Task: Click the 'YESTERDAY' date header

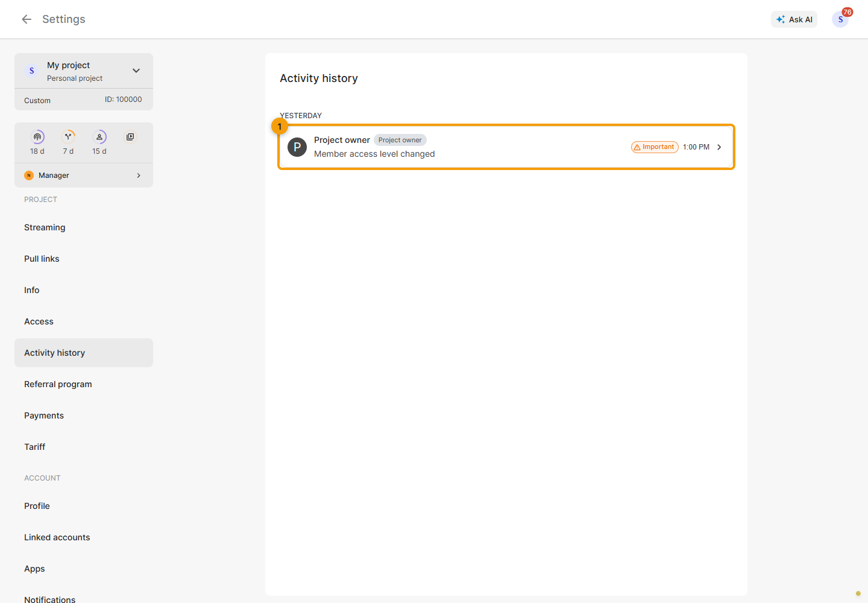Action: [301, 116]
